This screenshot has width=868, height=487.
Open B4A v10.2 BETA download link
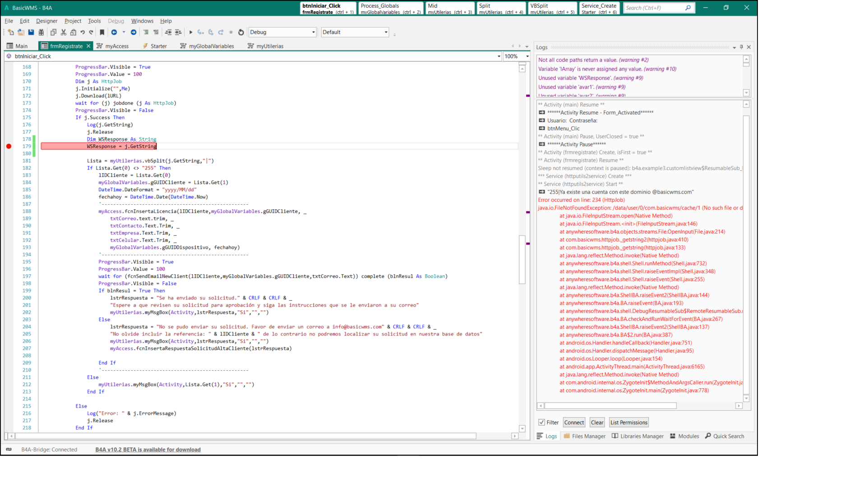(148, 450)
